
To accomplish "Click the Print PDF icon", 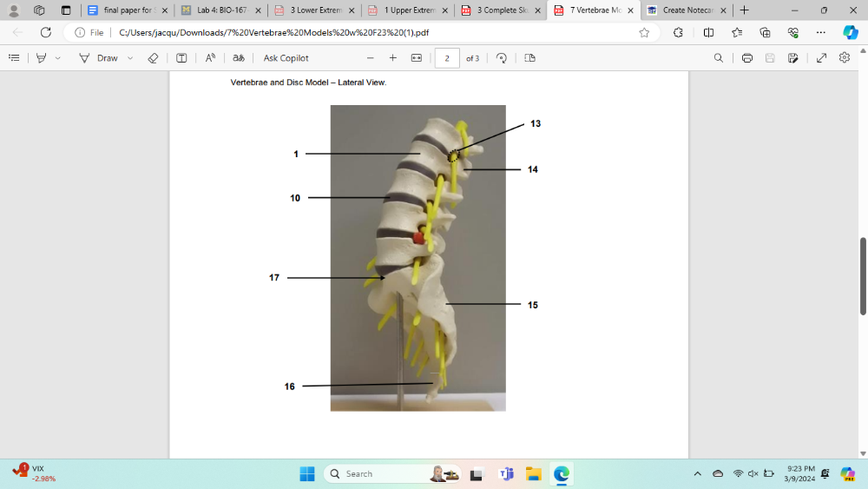I will coord(746,58).
